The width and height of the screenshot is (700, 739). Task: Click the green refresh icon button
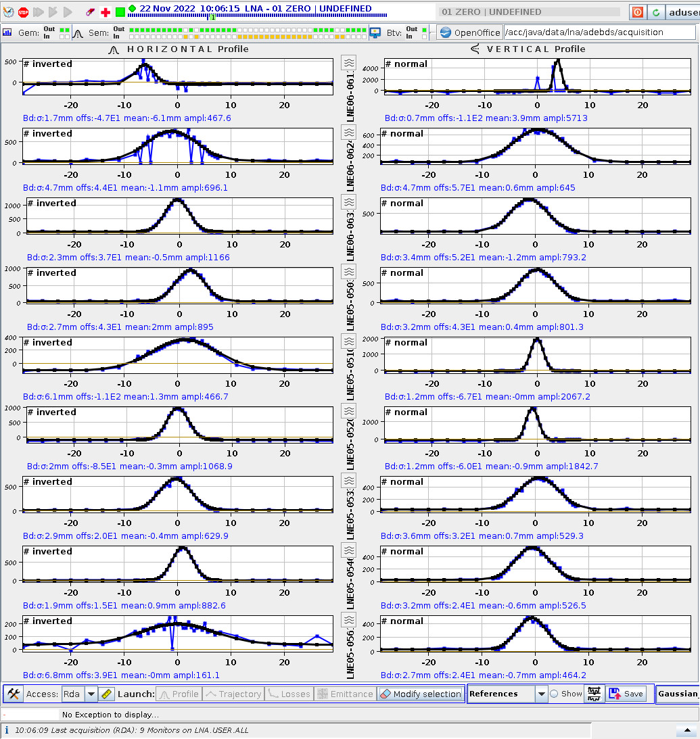tap(655, 12)
